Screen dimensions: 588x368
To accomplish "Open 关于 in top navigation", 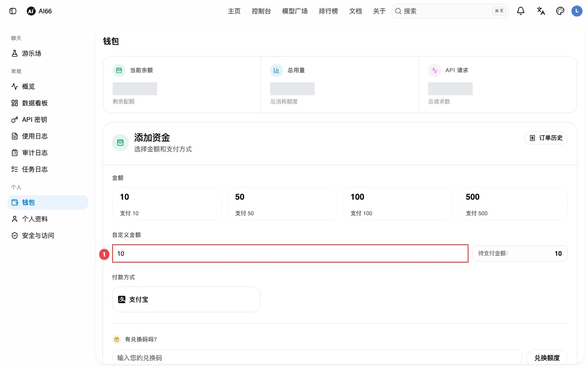I will point(379,11).
